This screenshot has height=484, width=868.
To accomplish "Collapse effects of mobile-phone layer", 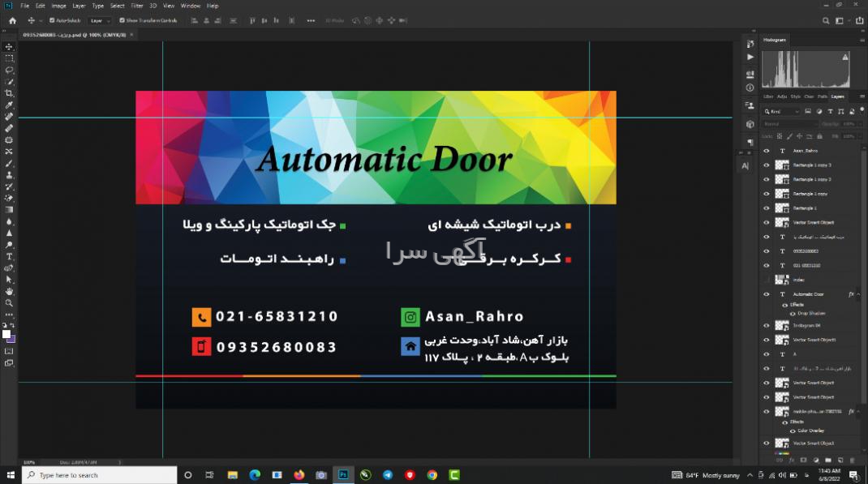I will [858, 412].
